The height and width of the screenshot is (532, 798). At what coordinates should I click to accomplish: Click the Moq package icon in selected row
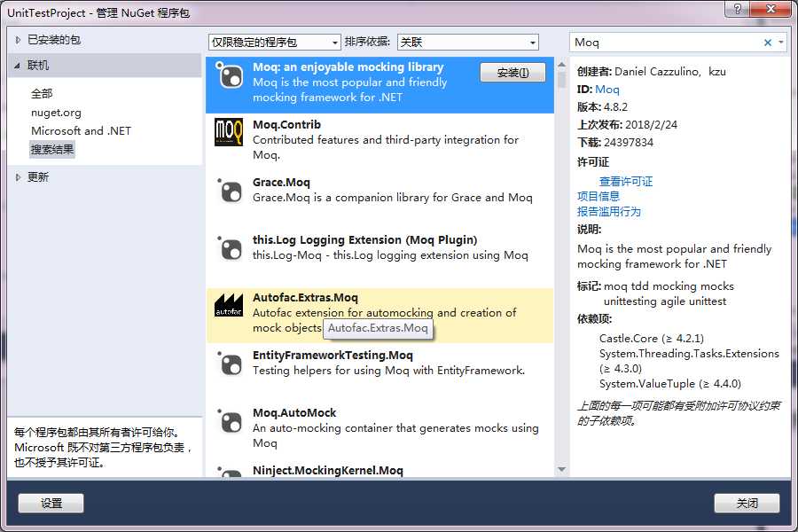tap(229, 75)
